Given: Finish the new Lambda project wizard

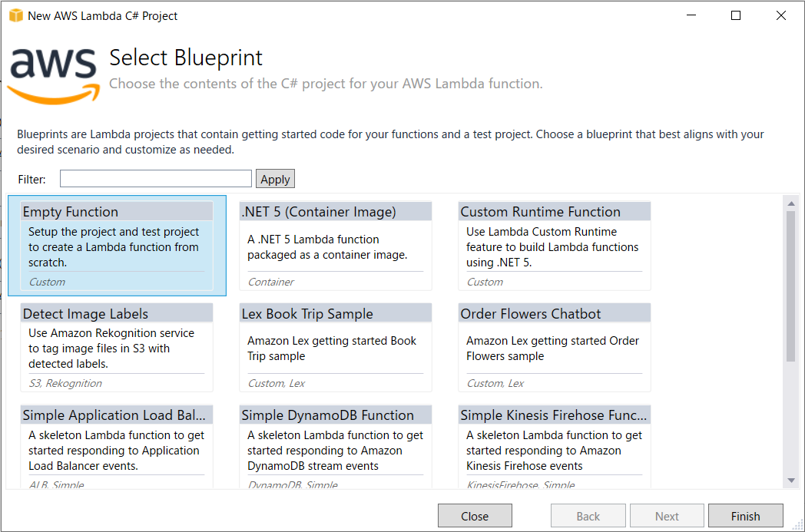Looking at the screenshot, I should [745, 516].
